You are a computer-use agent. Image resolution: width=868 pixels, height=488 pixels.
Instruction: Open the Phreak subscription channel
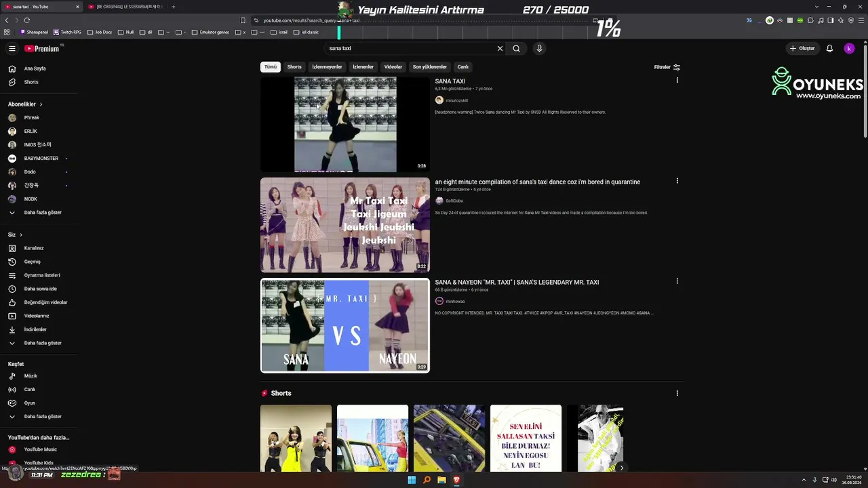[x=32, y=118]
